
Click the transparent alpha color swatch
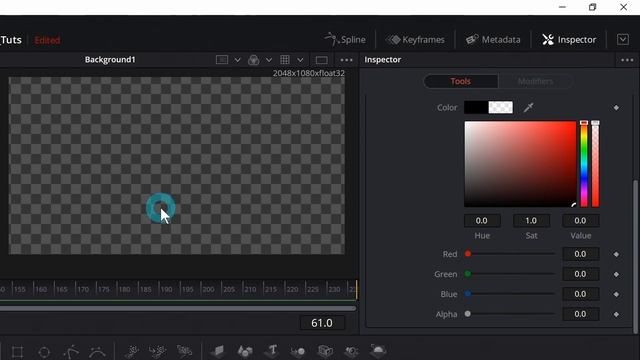pos(501,107)
